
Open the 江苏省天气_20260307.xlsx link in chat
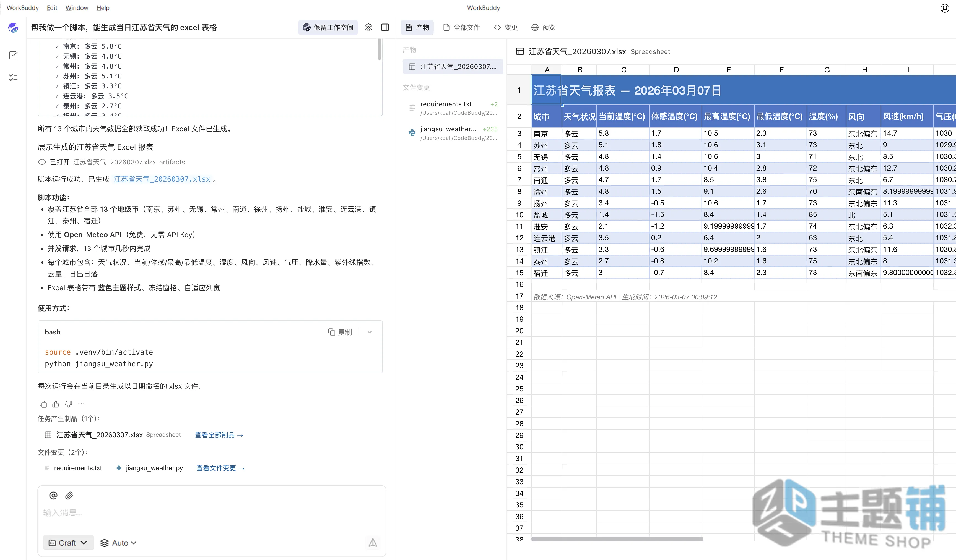pos(162,179)
